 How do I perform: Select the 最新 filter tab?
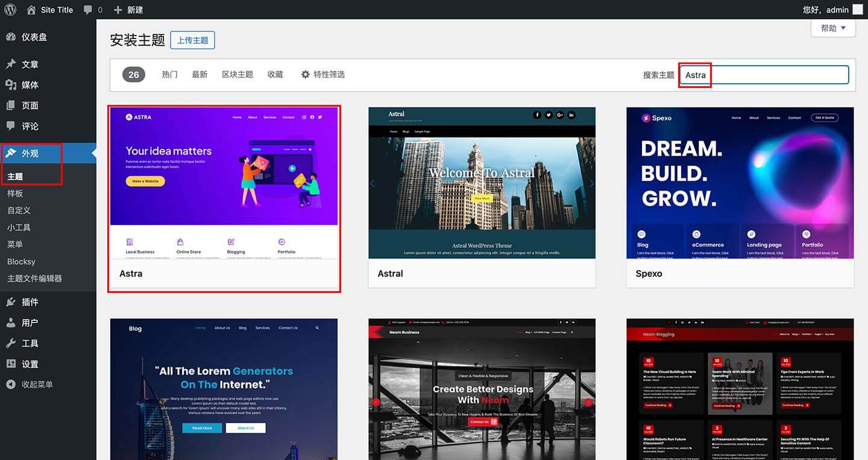point(200,74)
